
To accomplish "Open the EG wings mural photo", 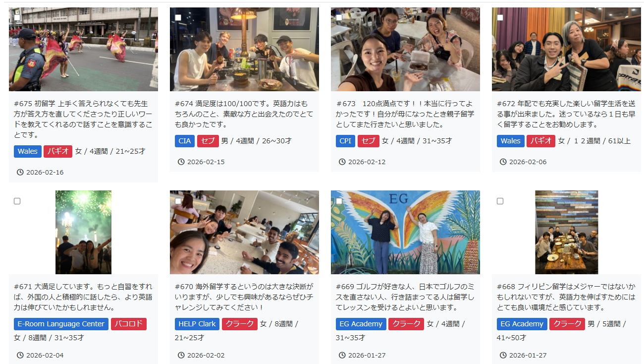I will tap(405, 232).
